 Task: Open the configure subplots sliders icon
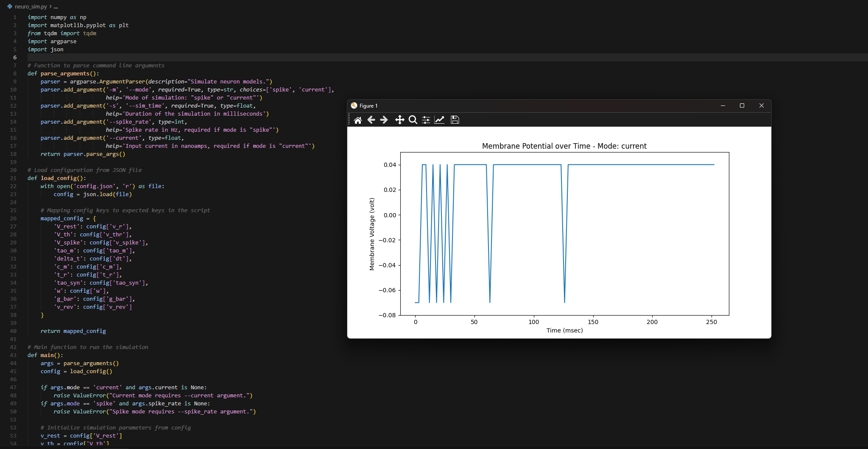tap(426, 120)
